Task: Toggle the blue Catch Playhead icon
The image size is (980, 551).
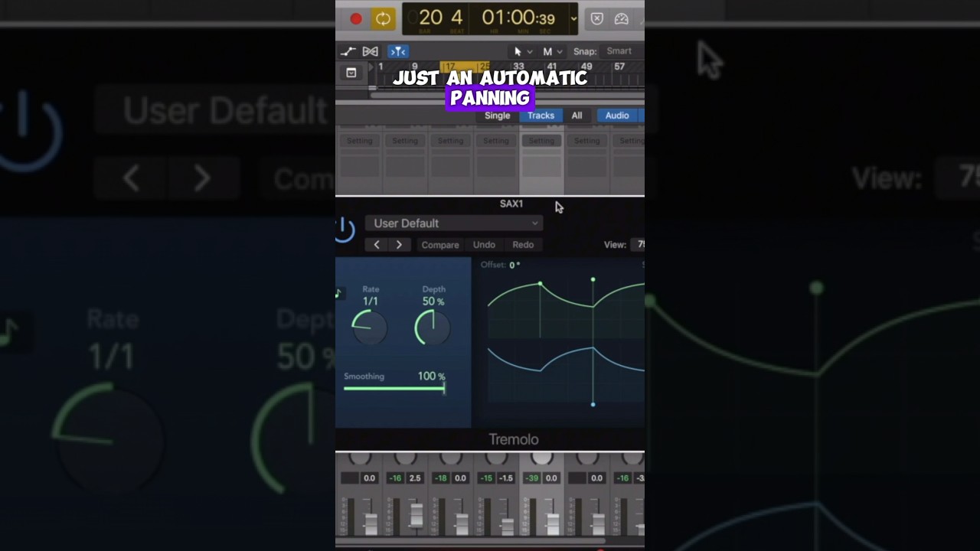Action: pos(397,51)
